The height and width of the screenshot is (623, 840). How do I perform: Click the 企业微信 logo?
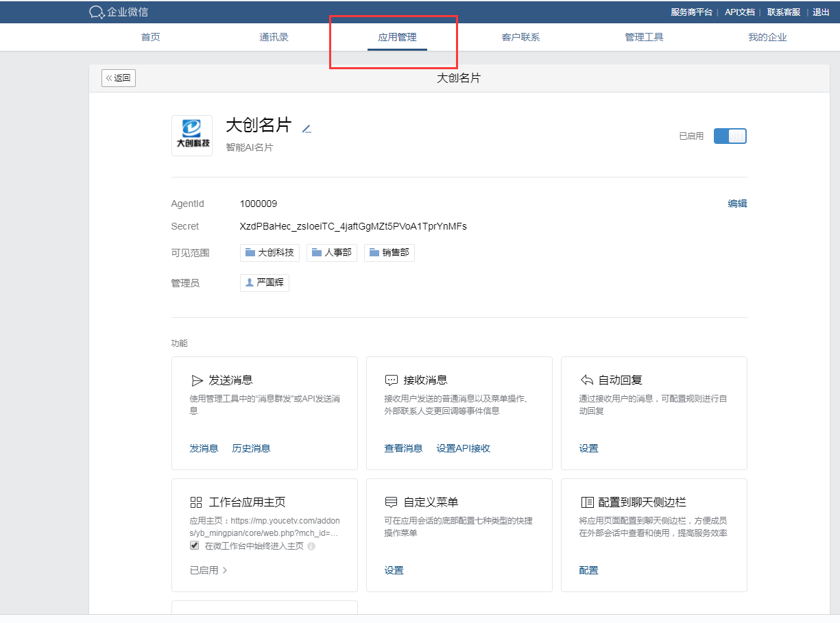pyautogui.click(x=118, y=12)
